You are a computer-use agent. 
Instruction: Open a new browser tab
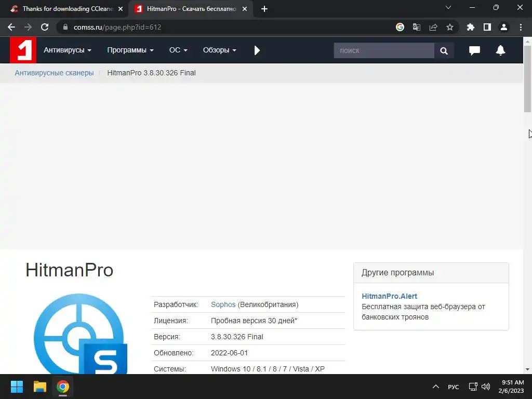(x=264, y=9)
